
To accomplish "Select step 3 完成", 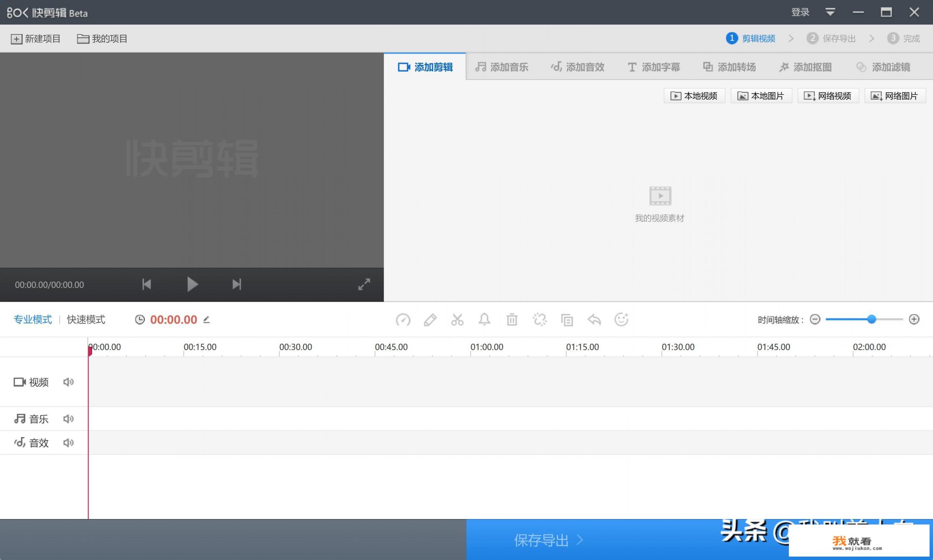I will pos(903,38).
